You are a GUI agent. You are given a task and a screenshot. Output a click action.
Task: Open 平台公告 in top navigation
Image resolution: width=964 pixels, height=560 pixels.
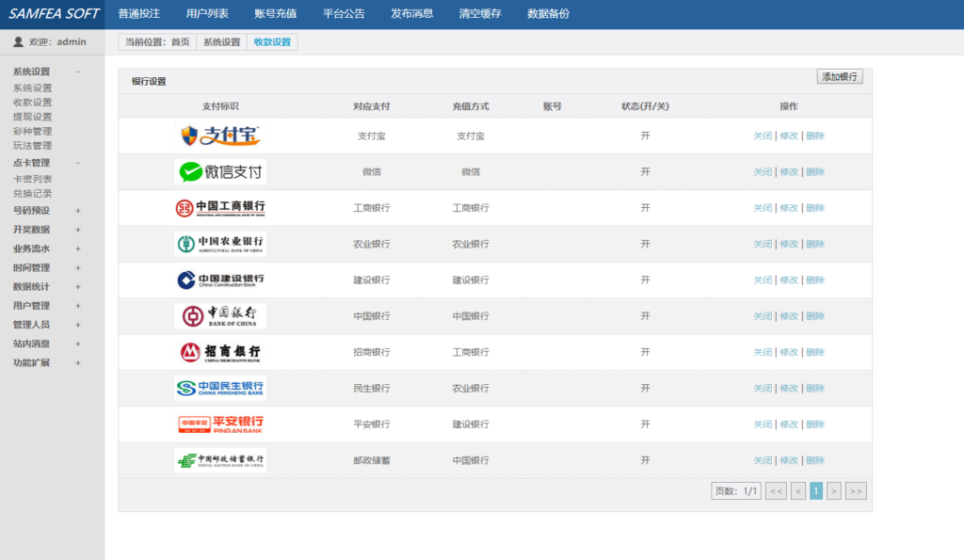(344, 13)
